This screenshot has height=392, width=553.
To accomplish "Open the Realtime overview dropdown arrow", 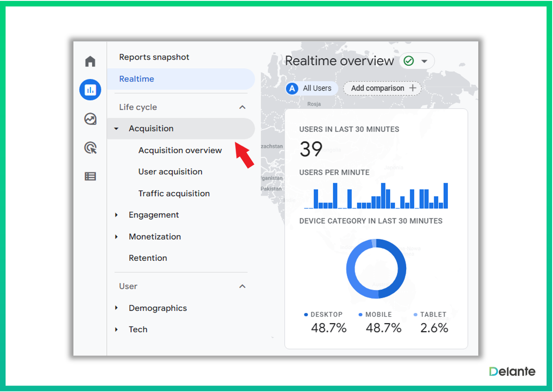I will pos(425,61).
